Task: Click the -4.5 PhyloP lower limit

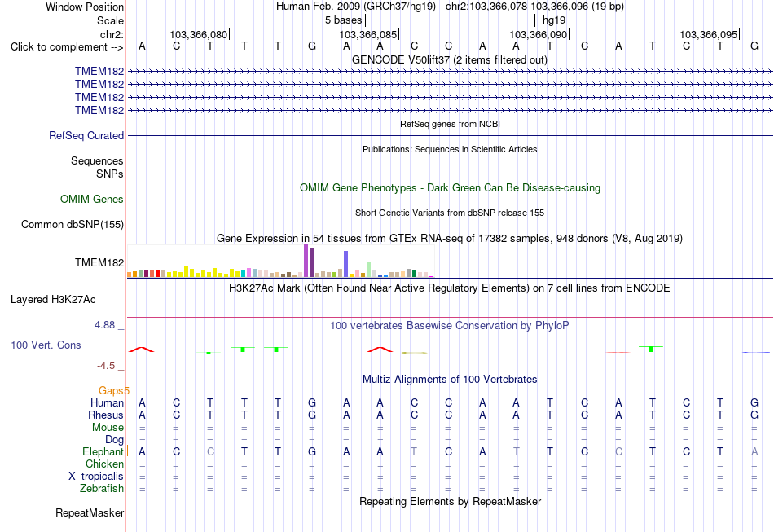Action: point(106,366)
